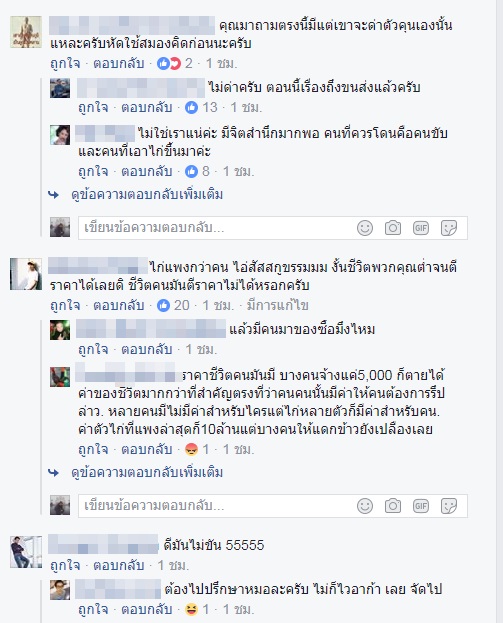Like the top comment via ถูกใจ
Screen dimensions: 503x623
(65, 63)
